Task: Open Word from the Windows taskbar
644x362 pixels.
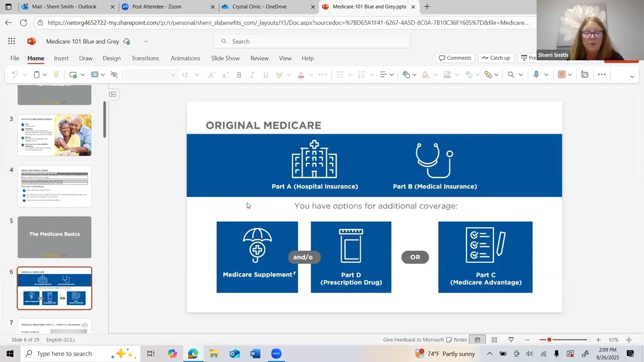Action: pyautogui.click(x=256, y=353)
